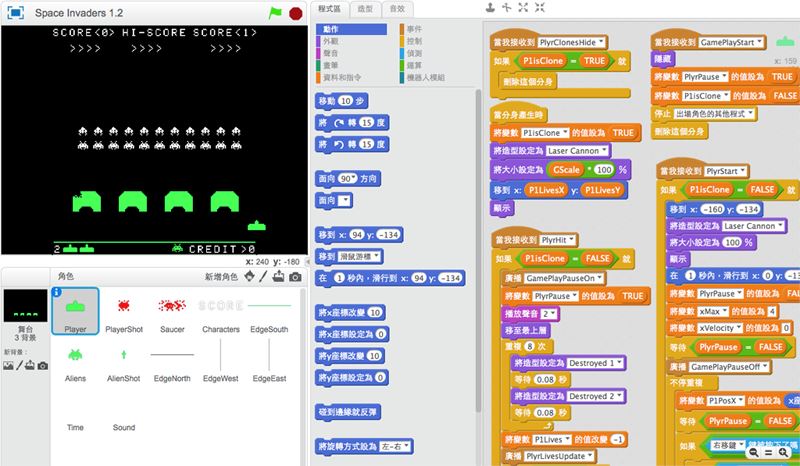Paint a new sprite with brush icon

[x=263, y=276]
